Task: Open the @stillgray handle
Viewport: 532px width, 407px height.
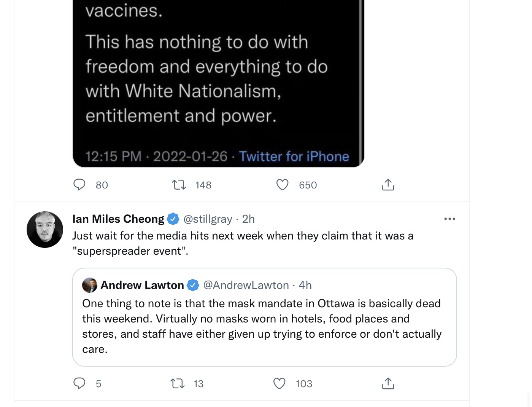Action: click(x=208, y=219)
